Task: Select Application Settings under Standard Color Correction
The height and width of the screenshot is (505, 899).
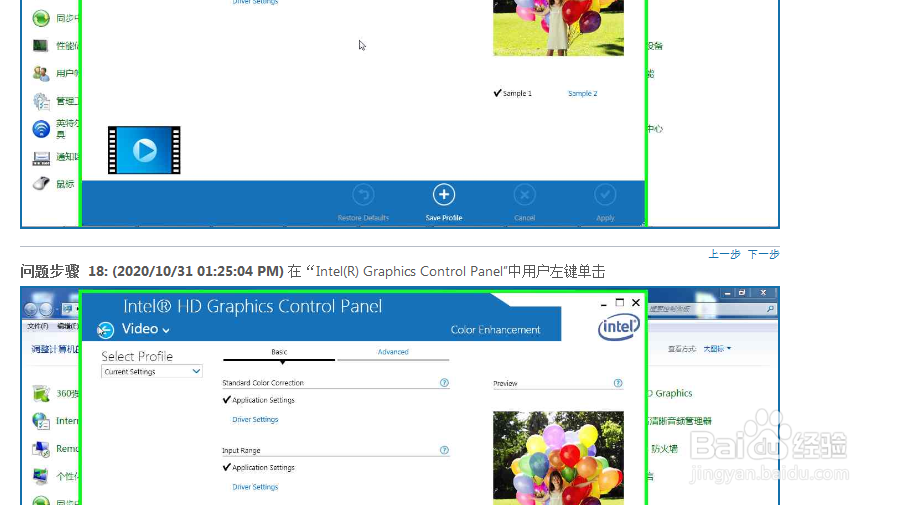Action: point(259,400)
